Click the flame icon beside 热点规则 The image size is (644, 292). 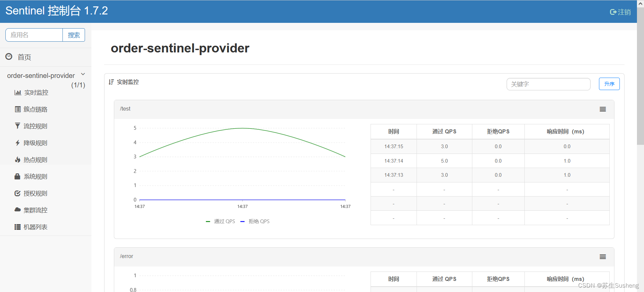point(17,160)
